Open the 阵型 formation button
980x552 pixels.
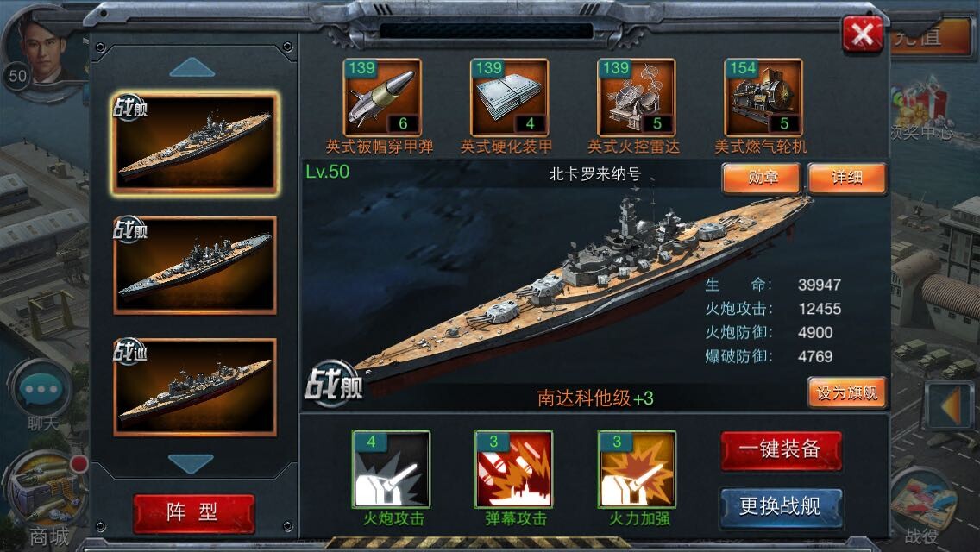194,512
